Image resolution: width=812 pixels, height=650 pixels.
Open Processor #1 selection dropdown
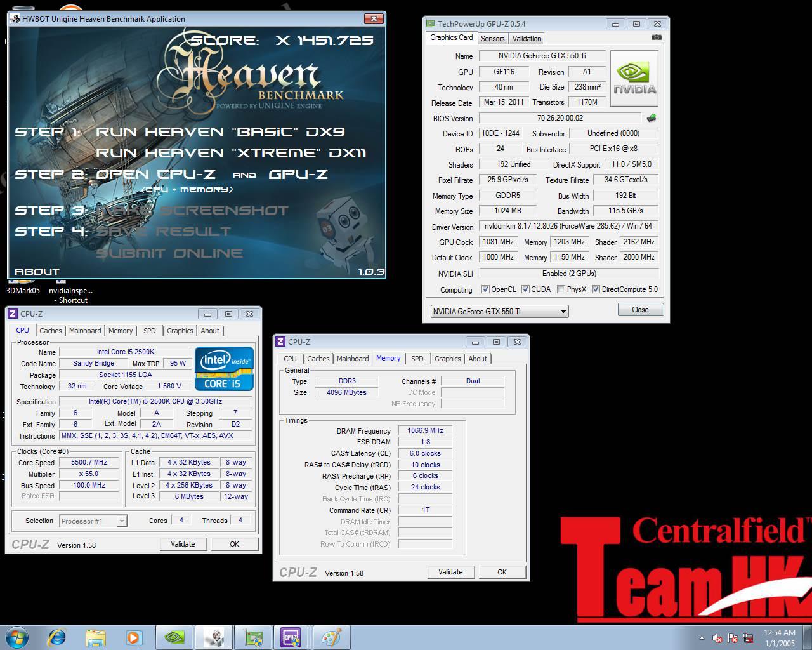click(93, 521)
